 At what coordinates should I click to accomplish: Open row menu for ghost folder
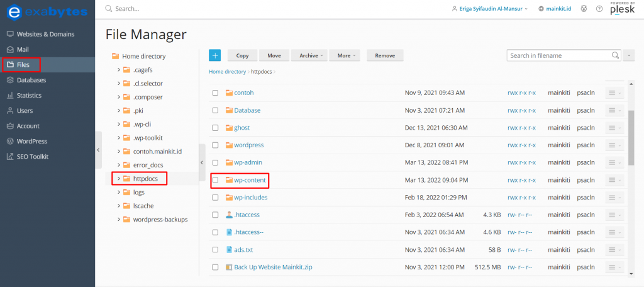click(x=614, y=128)
